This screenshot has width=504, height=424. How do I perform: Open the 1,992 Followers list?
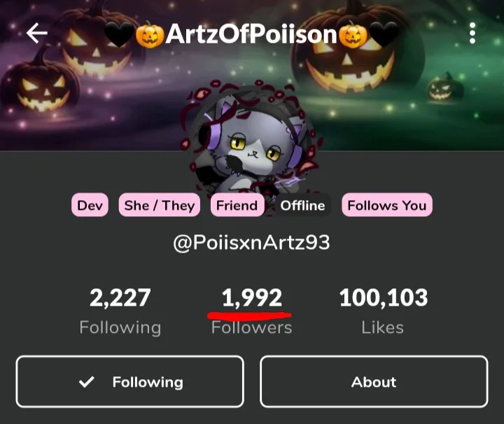(251, 310)
